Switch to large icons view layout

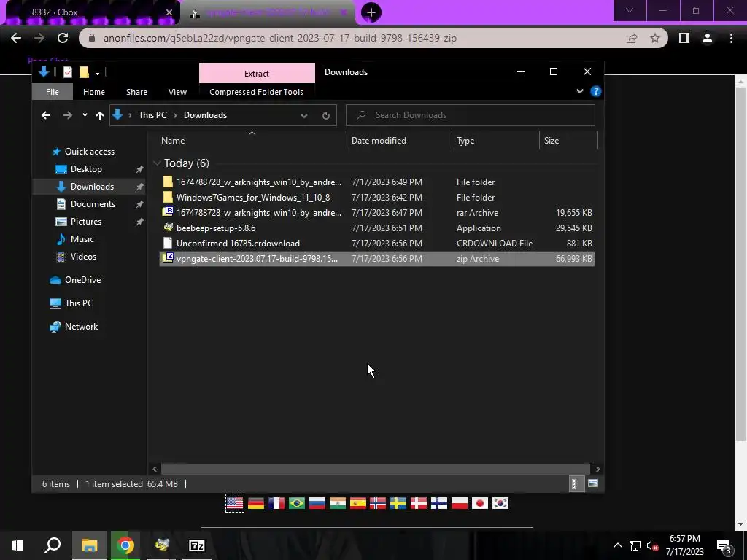click(x=592, y=484)
